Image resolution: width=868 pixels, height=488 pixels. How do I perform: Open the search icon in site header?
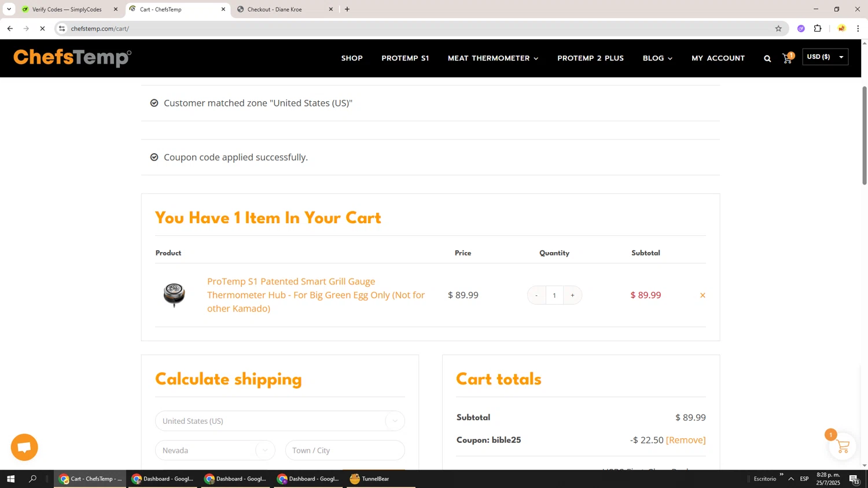[767, 58]
